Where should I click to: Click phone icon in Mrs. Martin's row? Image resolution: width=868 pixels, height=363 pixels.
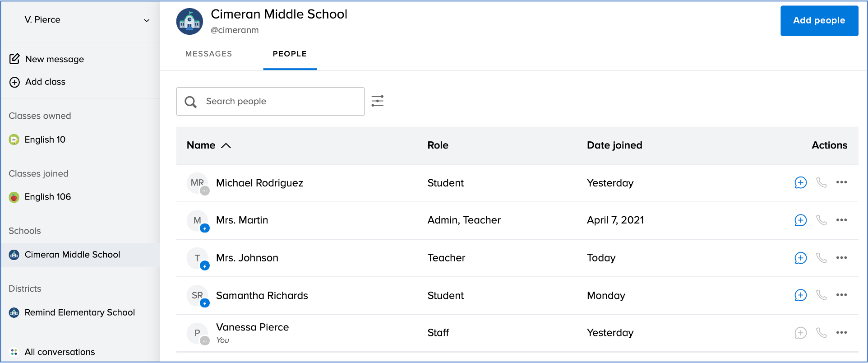tap(821, 220)
